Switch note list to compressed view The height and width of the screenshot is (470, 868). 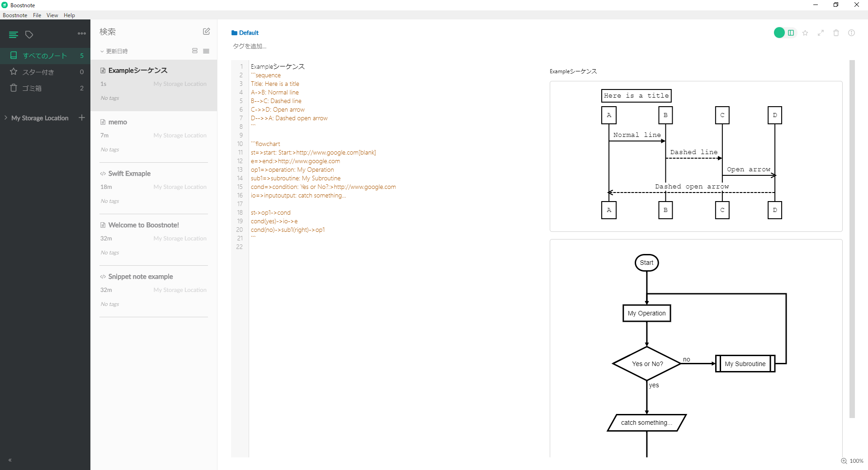tap(206, 51)
